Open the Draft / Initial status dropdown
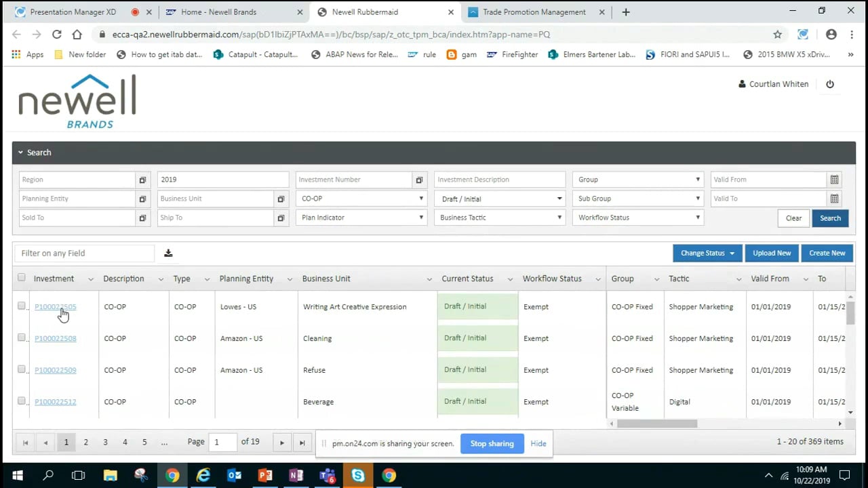The width and height of the screenshot is (868, 488). 500,199
